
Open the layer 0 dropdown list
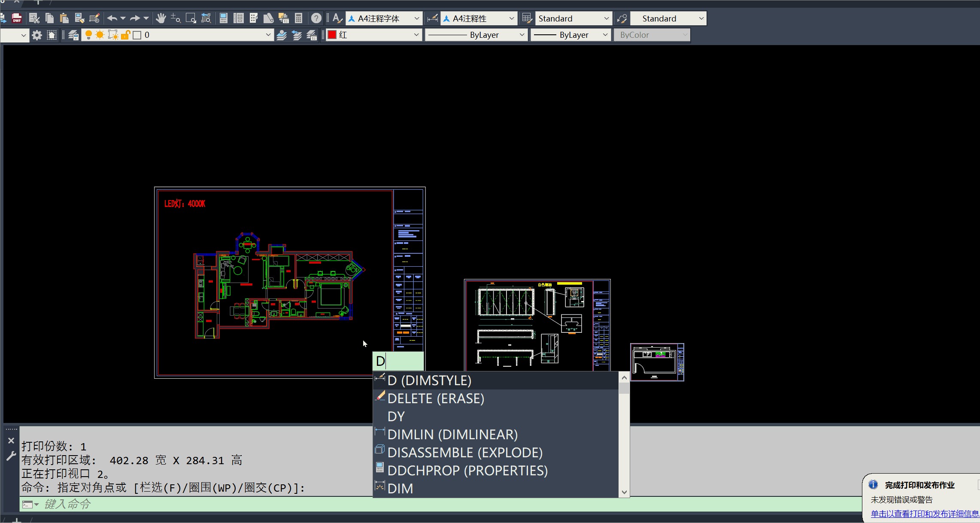pos(177,35)
